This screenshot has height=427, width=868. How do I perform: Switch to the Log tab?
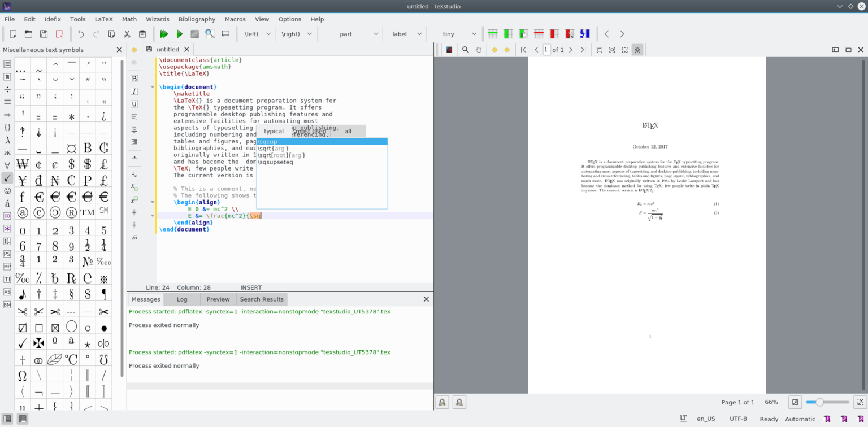(181, 299)
